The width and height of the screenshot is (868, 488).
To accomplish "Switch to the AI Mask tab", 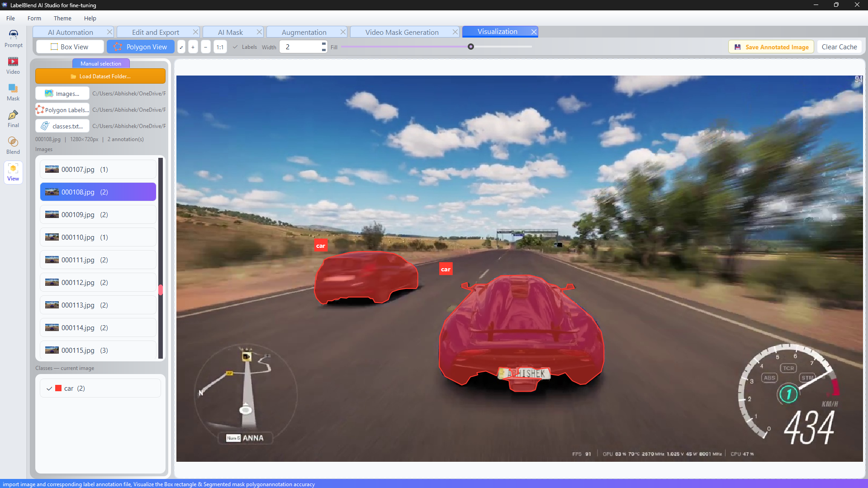I will (x=230, y=32).
